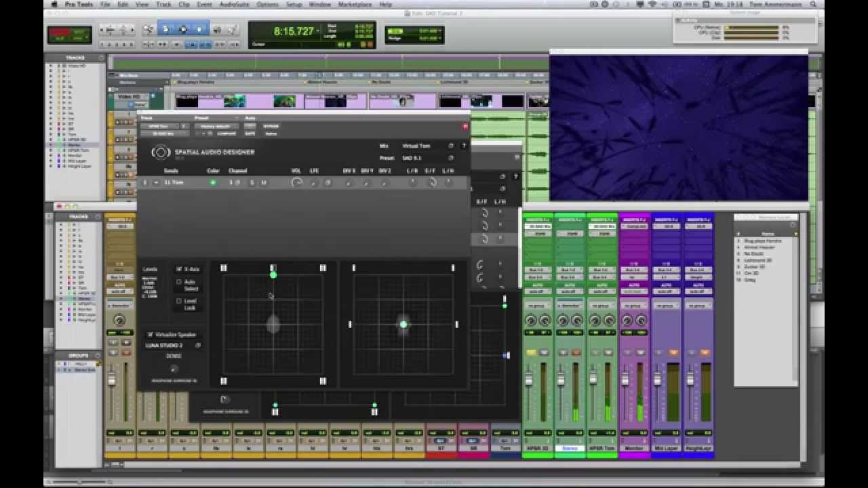Toggle Mute on Mid Layer channel
Image resolution: width=868 pixels, height=488 pixels.
click(673, 352)
